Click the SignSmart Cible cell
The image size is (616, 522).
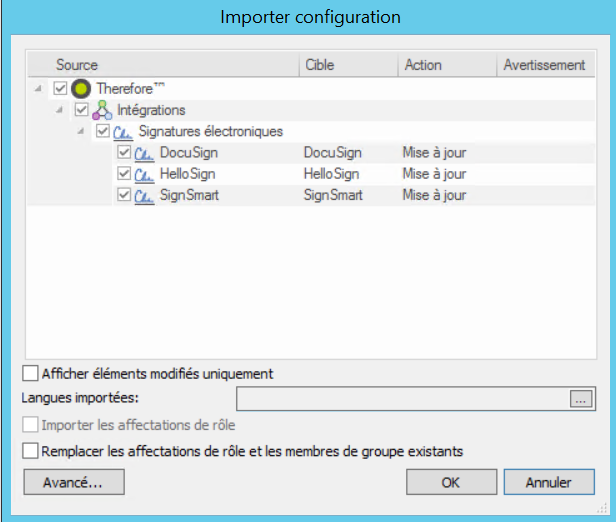[x=333, y=195]
